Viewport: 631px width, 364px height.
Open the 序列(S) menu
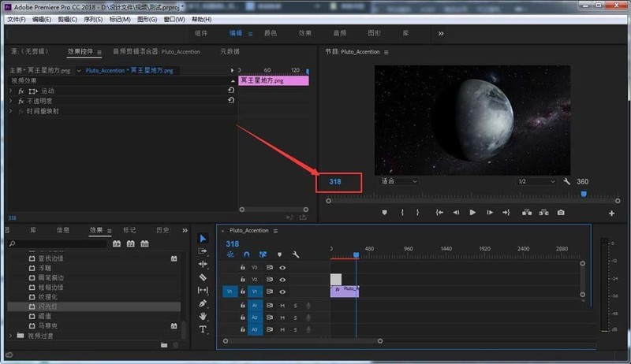[93, 19]
